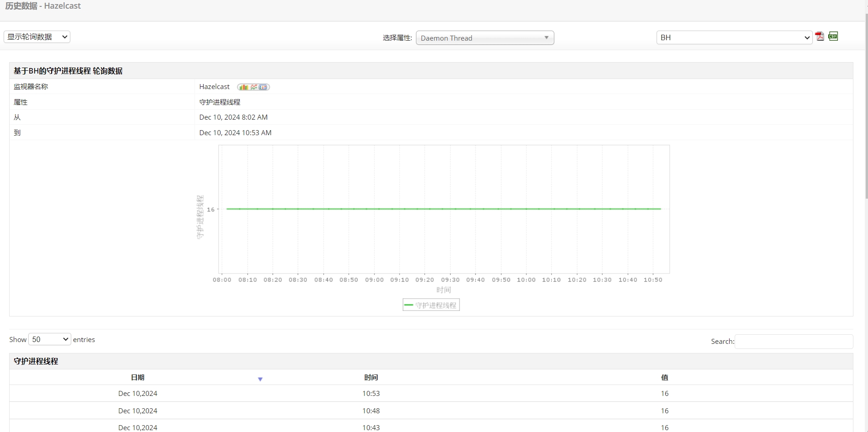Click the 'Dec 10, 2024 10:53 AM' end time
This screenshot has width=868, height=432.
[235, 133]
